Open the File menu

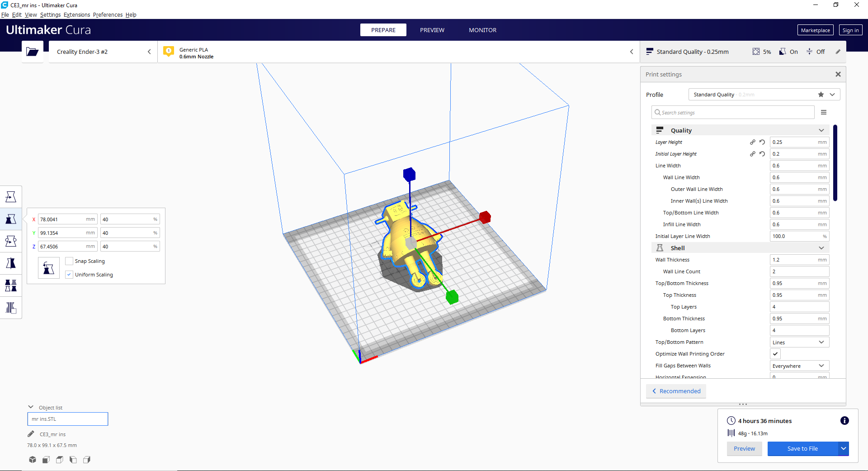(x=5, y=15)
